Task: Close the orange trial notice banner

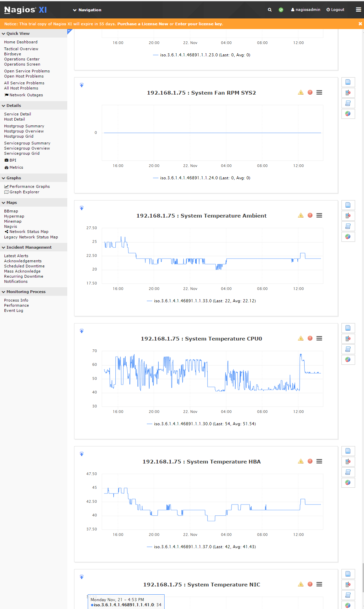Action: tap(360, 24)
